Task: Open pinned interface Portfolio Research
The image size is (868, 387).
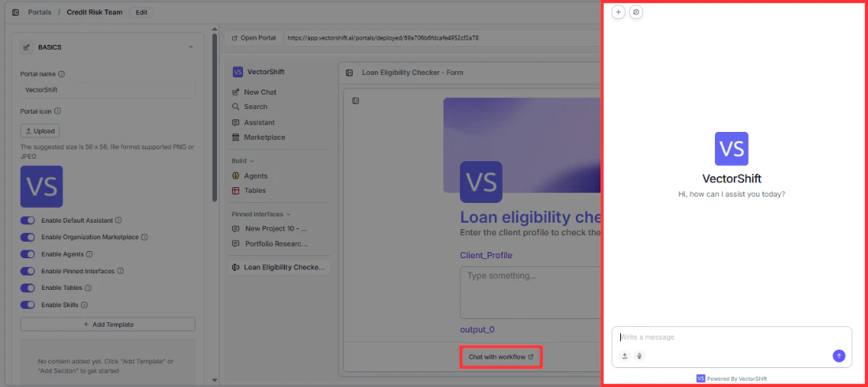Action: [270, 243]
